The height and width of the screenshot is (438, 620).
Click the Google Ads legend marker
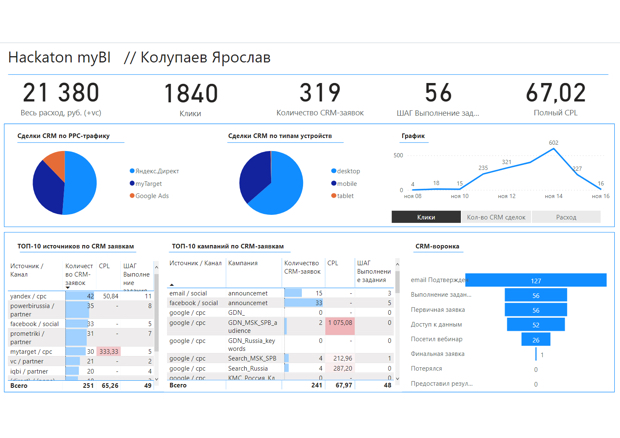click(132, 196)
